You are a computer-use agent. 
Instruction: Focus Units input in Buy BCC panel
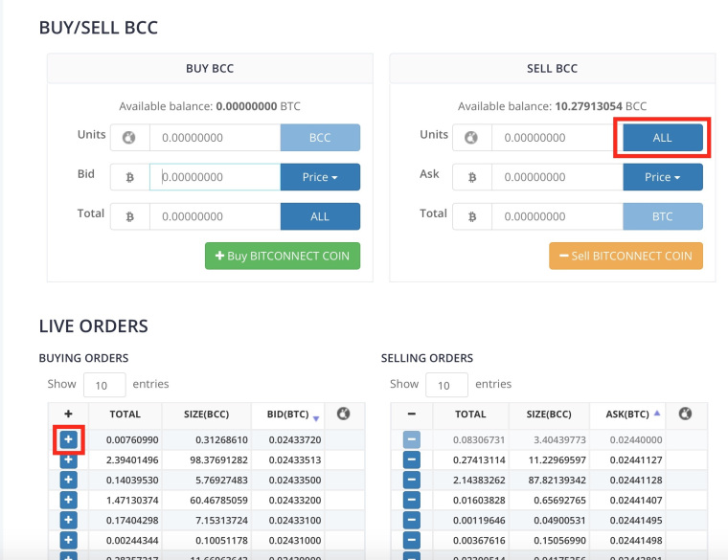coord(215,137)
